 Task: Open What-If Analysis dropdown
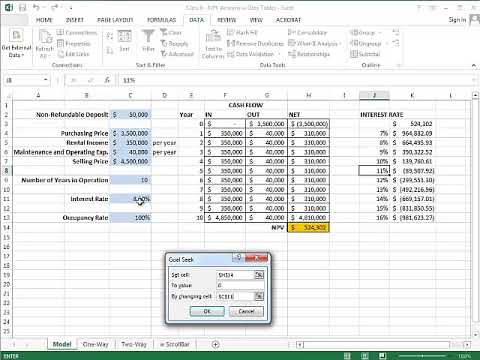315,43
